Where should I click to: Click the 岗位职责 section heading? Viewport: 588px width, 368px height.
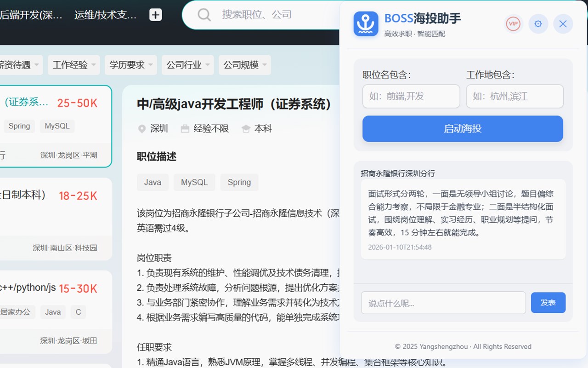coord(154,258)
